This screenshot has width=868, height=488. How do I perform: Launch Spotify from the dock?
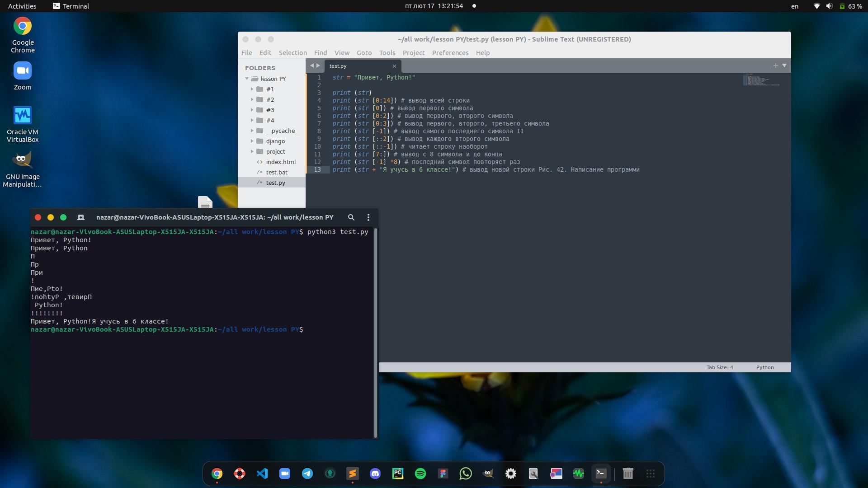[420, 474]
